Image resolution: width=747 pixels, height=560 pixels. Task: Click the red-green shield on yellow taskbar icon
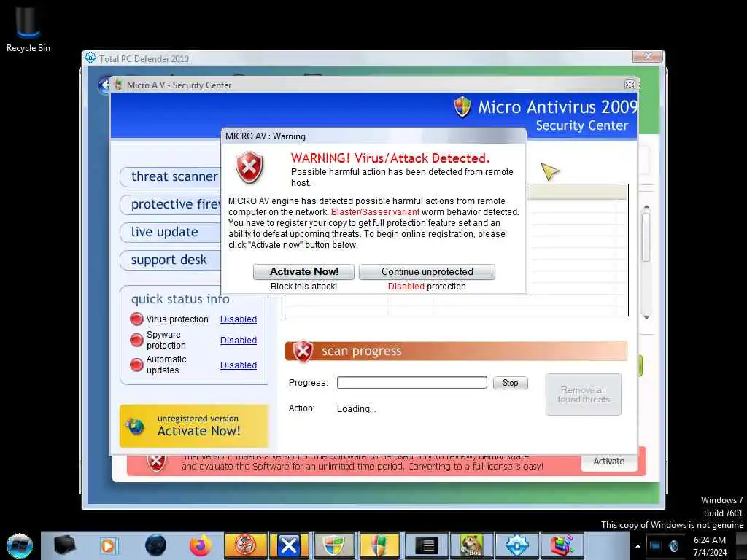379,545
